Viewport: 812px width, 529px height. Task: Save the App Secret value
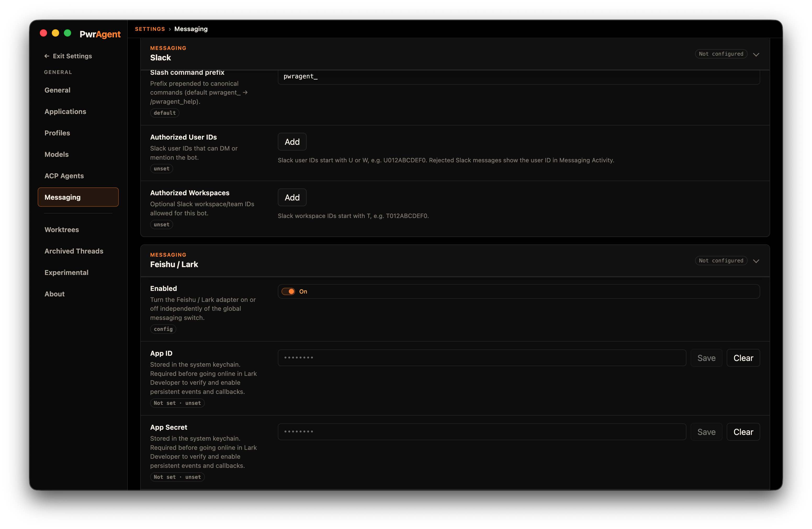[706, 432]
